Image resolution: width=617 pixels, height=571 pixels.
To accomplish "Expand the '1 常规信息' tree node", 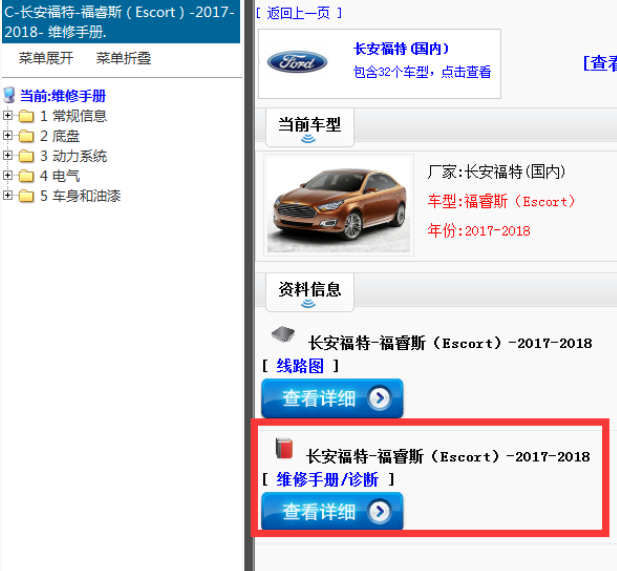I will click(x=7, y=115).
